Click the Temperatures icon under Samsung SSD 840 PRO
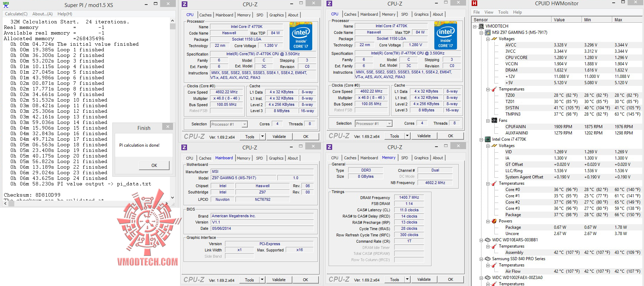Screen dimensions: 644x286 494,265
